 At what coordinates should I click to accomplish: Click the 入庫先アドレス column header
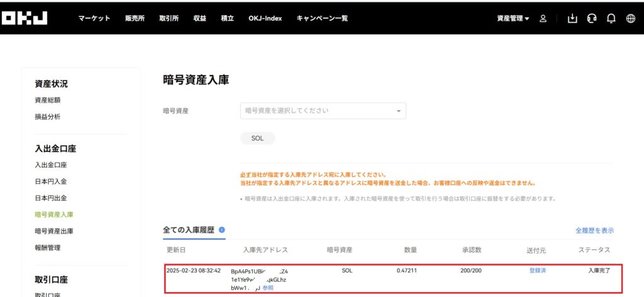click(265, 250)
